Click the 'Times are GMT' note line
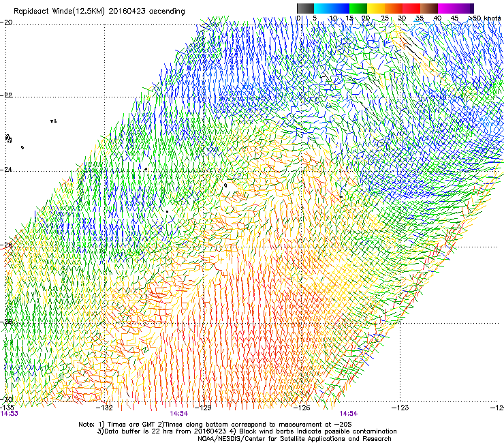Image resolution: width=504 pixels, height=443 pixels. point(215,425)
